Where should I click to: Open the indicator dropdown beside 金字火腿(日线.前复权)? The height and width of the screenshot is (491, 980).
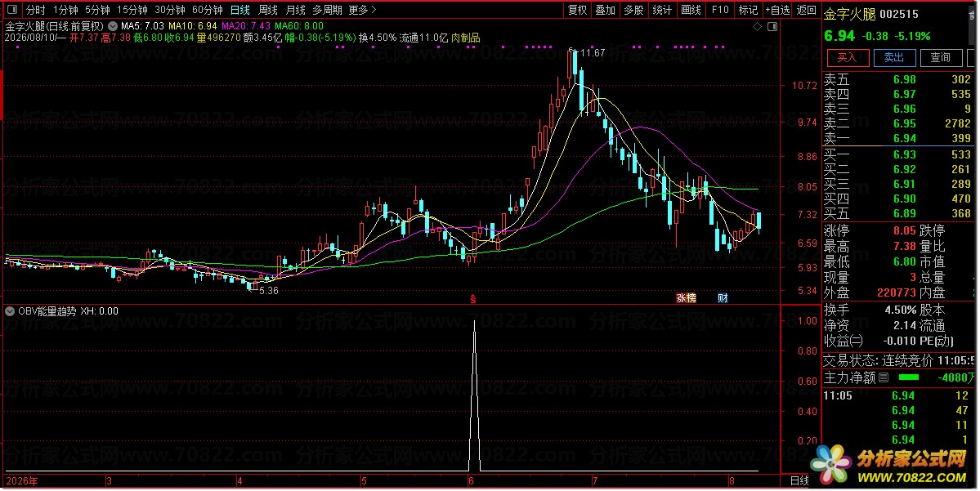tap(113, 26)
